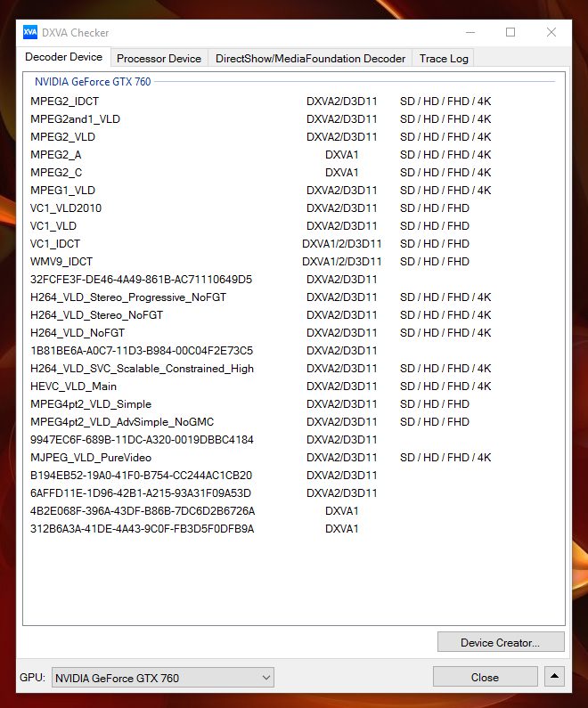Image resolution: width=588 pixels, height=708 pixels.
Task: Click DXVA1/2/D3D11 in the VC1_IDCT row
Action: (x=342, y=244)
